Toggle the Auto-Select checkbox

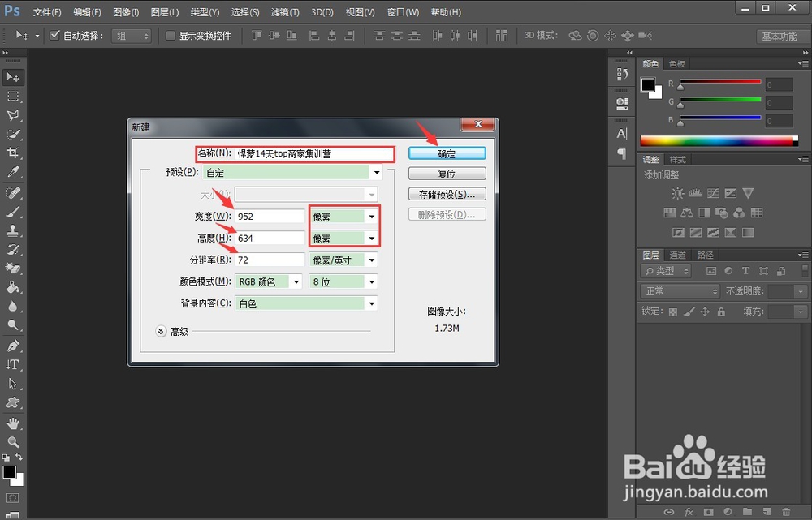click(x=54, y=35)
